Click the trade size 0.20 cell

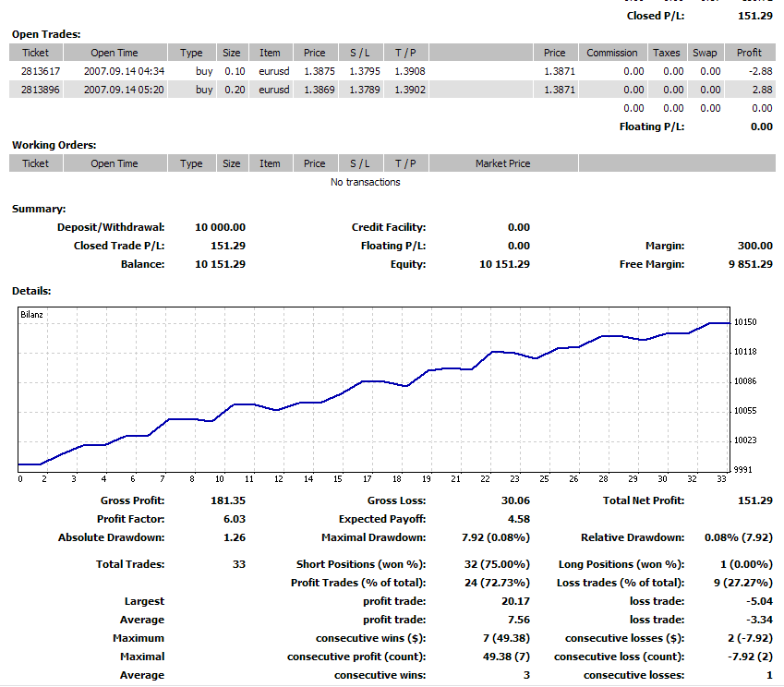click(x=235, y=90)
